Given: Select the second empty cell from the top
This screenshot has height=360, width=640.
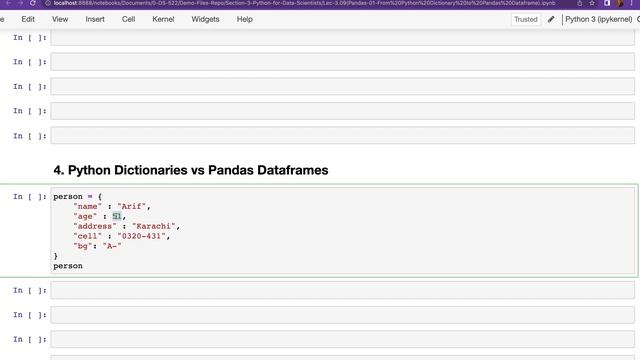Looking at the screenshot, I should [342, 62].
